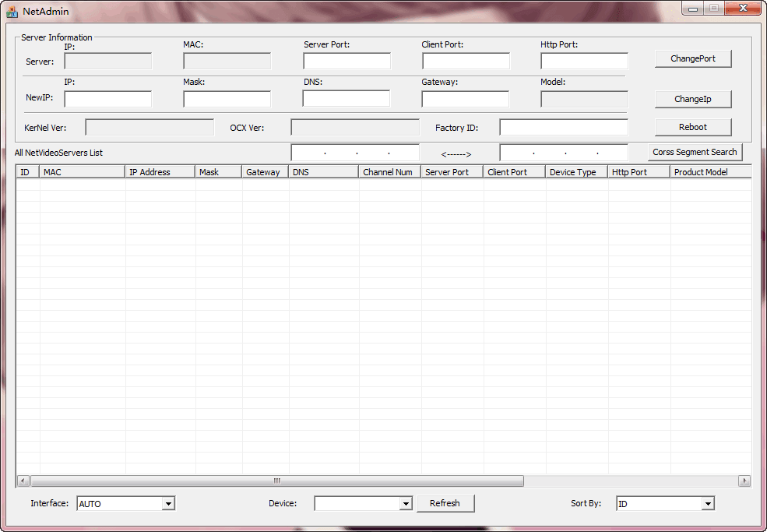Image resolution: width=767 pixels, height=532 pixels.
Task: Click the horizontal scrollbar thumb
Action: click(x=276, y=481)
